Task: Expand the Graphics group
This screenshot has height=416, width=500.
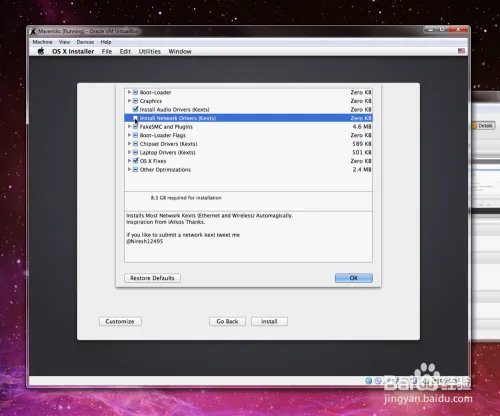Action: 129,101
